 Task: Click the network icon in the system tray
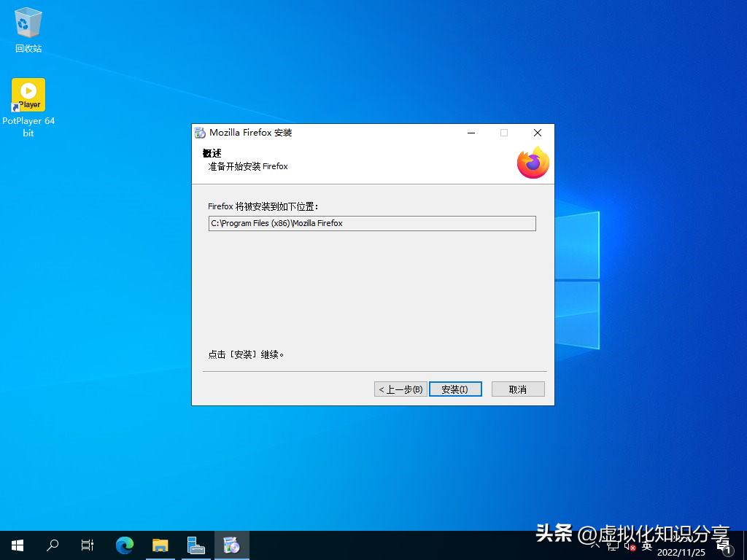[611, 548]
